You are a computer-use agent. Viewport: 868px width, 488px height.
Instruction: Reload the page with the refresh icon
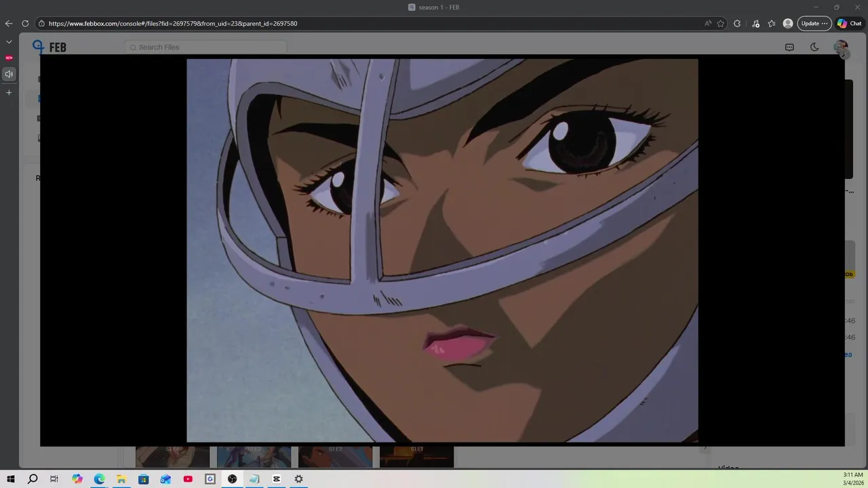[25, 23]
